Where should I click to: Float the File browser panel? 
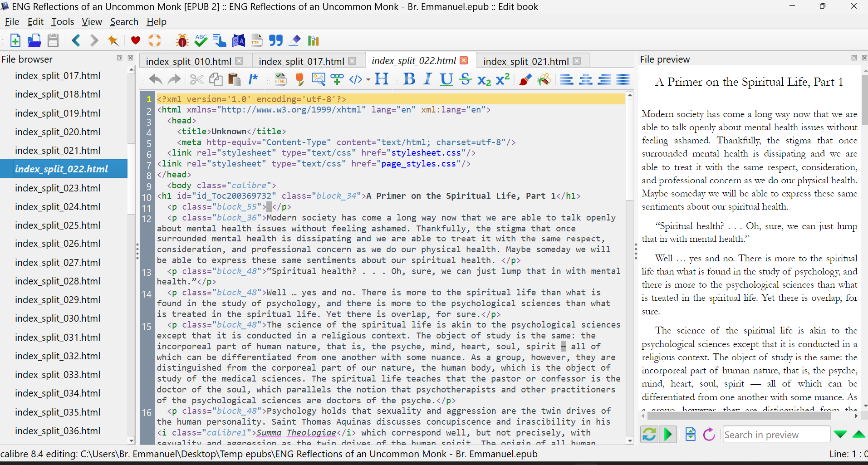120,58
